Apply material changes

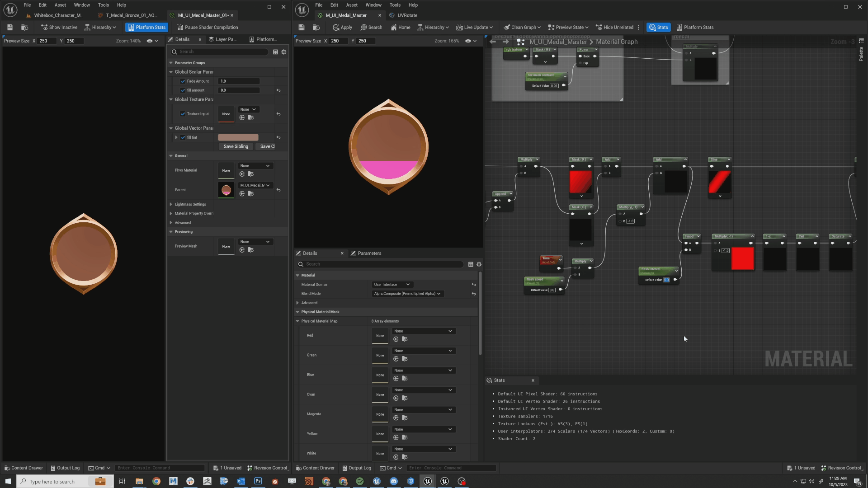tap(342, 28)
